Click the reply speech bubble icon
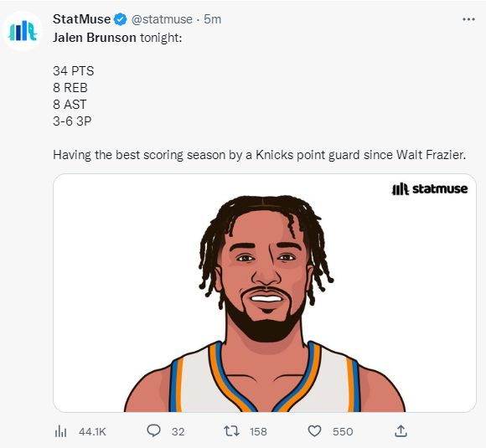The width and height of the screenshot is (486, 448). [x=153, y=430]
